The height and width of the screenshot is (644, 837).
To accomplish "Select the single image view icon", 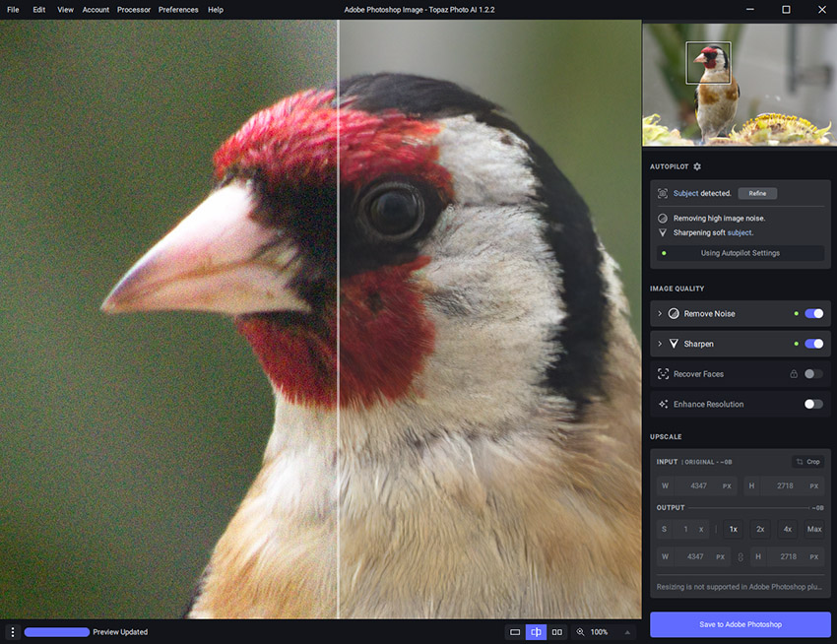I will pos(515,632).
